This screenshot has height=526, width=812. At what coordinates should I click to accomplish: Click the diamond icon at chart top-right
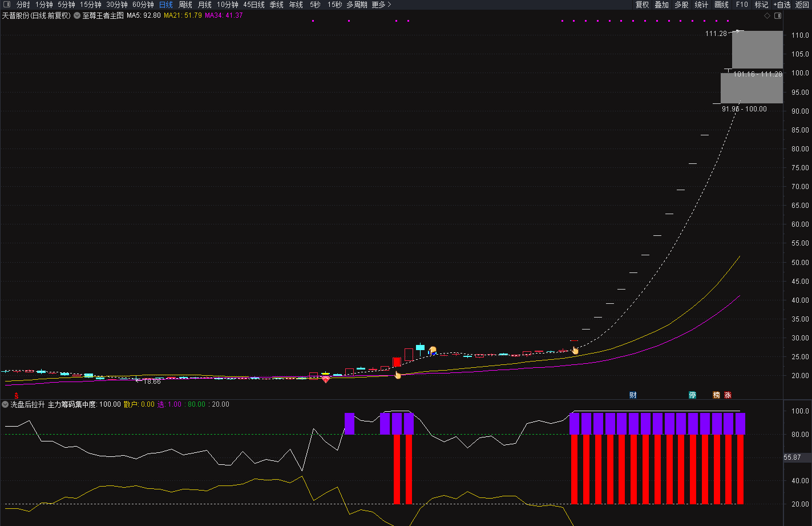pos(767,16)
